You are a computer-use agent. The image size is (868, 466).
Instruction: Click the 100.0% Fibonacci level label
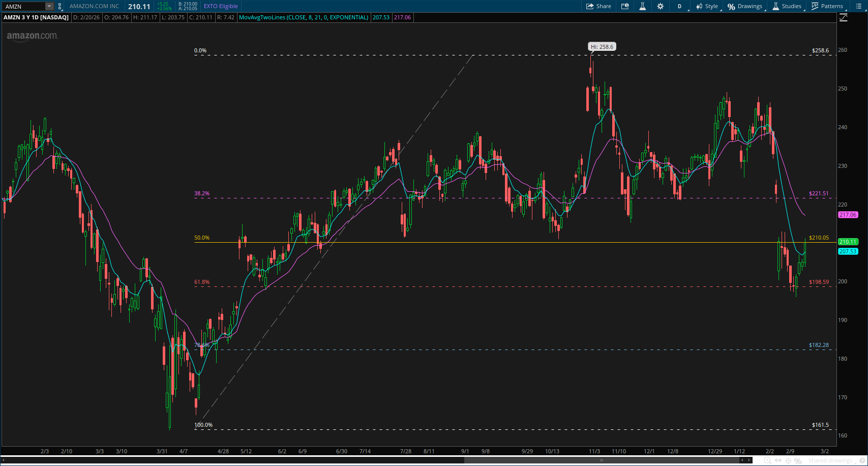203,425
